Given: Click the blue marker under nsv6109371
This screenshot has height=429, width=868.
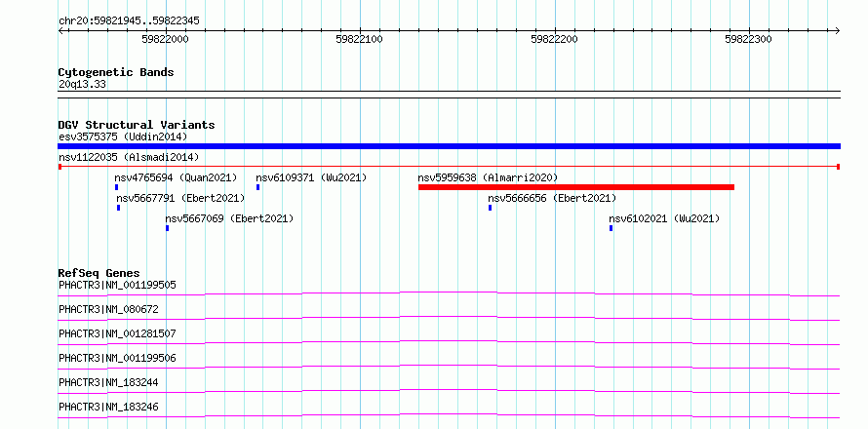Looking at the screenshot, I should 258,187.
